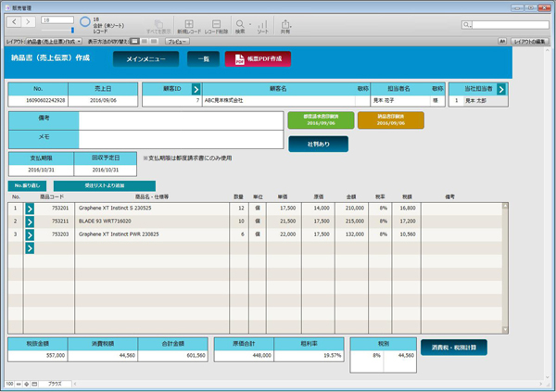Click the quick find search box
Viewport: 556px width, 392px height.
point(511,24)
